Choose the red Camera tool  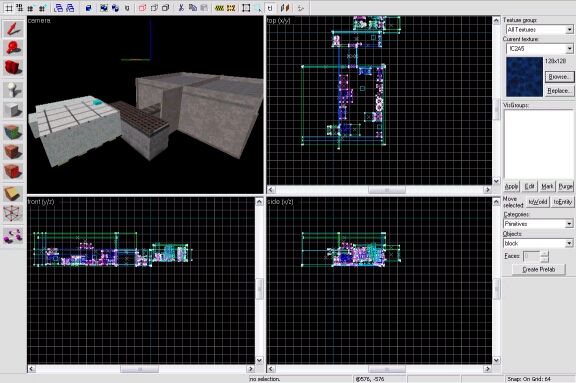pos(13,68)
